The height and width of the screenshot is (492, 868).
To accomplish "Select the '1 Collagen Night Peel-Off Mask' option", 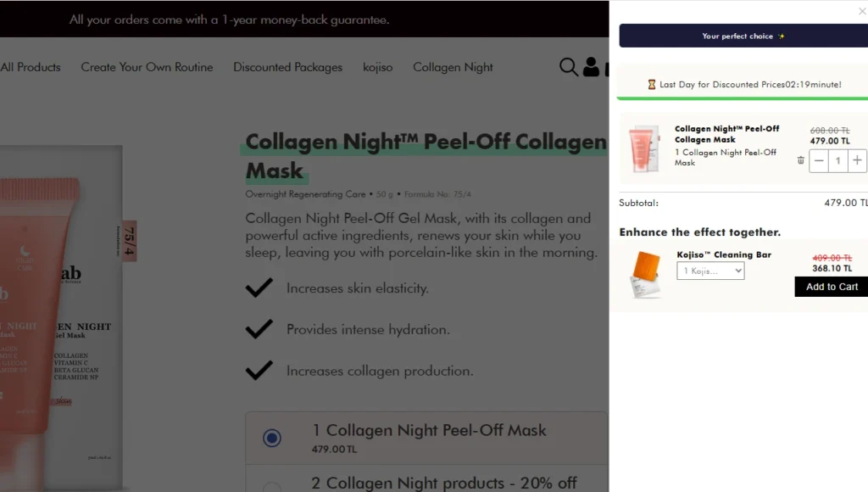I will (271, 437).
